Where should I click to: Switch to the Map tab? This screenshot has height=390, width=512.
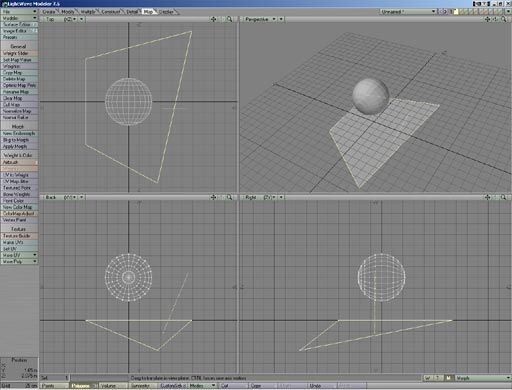148,12
